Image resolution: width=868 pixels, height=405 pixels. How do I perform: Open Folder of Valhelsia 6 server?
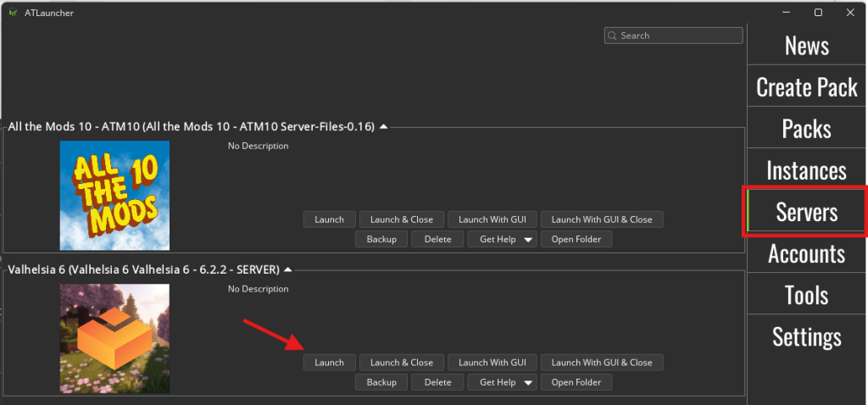[576, 382]
